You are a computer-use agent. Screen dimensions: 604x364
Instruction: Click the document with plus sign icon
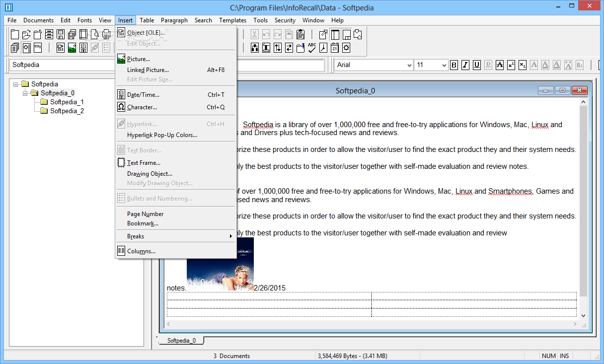click(26, 48)
